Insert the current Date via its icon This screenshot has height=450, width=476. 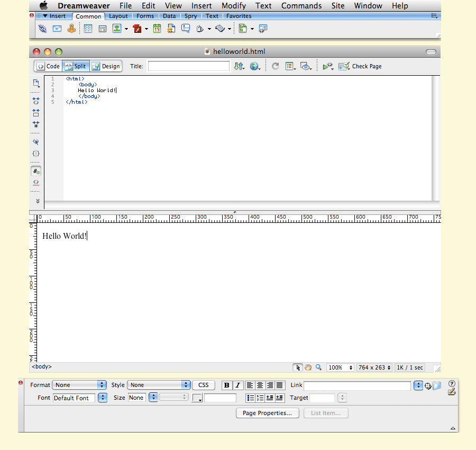(x=157, y=28)
